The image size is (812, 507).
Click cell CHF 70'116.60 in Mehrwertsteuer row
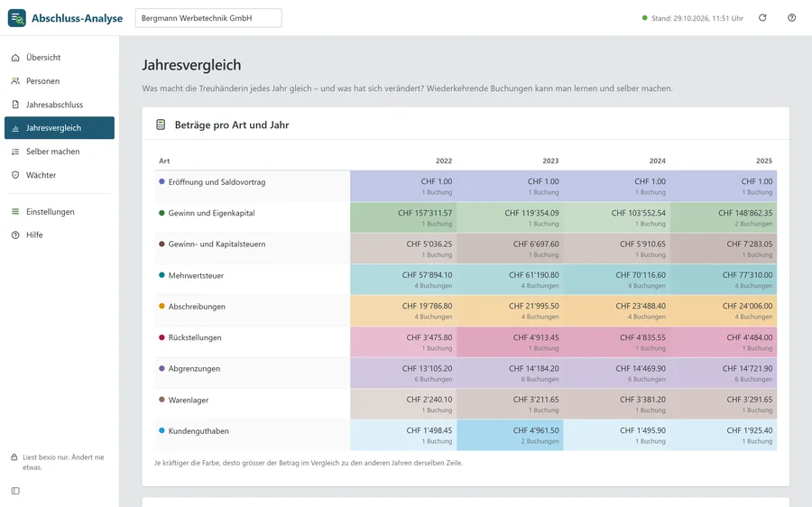617,280
